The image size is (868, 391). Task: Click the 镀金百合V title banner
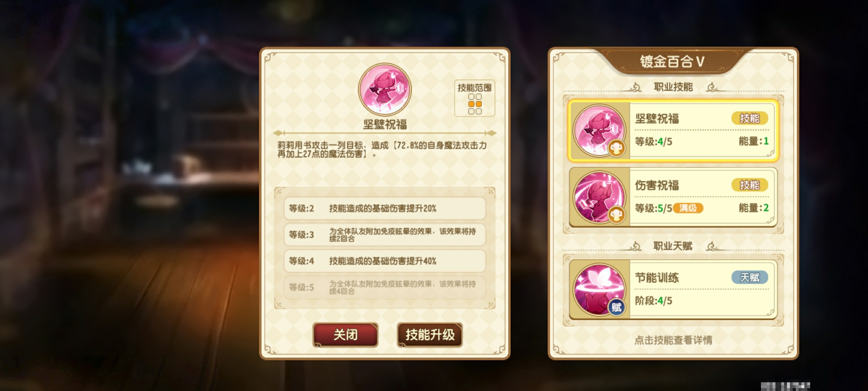tap(673, 61)
